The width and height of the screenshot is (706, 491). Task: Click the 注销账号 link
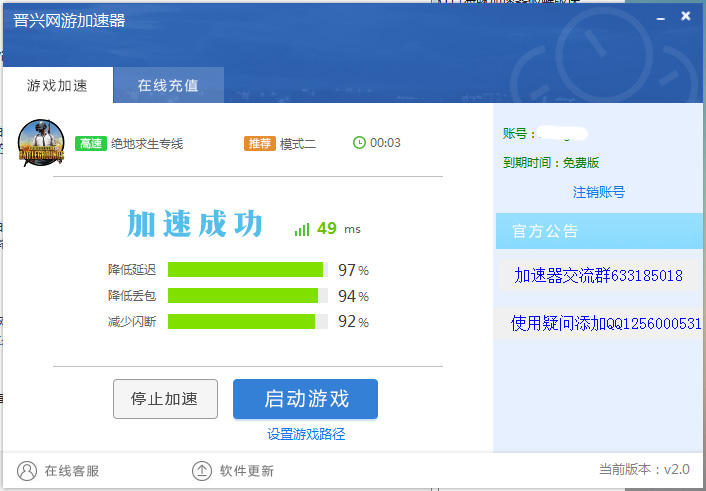(x=599, y=192)
